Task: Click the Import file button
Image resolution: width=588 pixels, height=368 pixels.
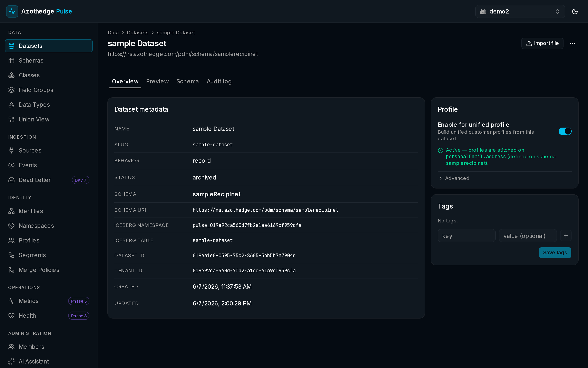Action: pyautogui.click(x=542, y=43)
